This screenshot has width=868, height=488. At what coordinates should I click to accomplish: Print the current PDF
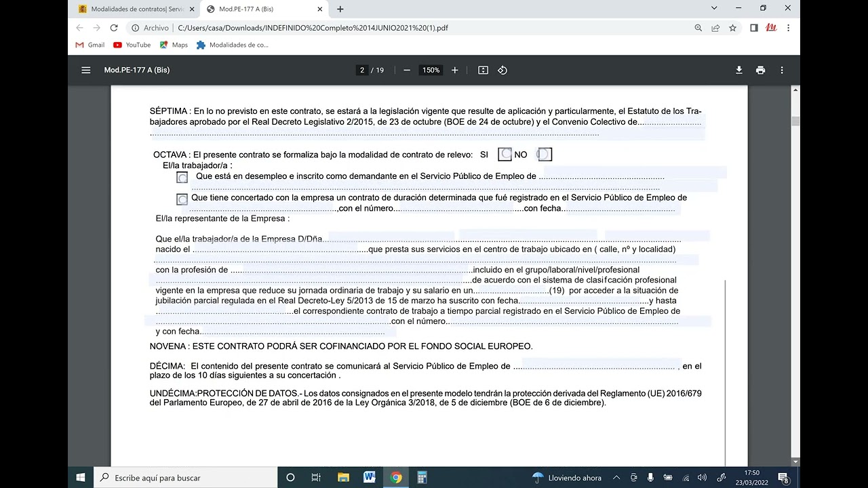tap(760, 70)
